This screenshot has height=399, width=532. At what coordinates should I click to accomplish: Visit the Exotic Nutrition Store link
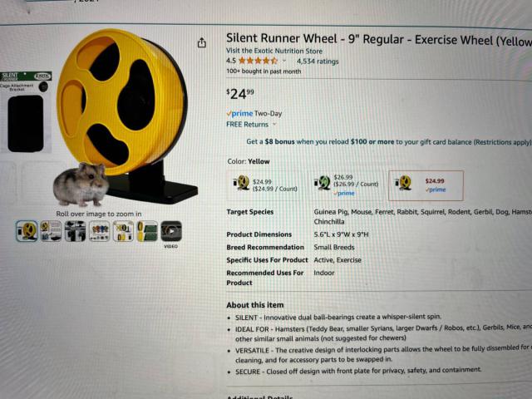[274, 51]
